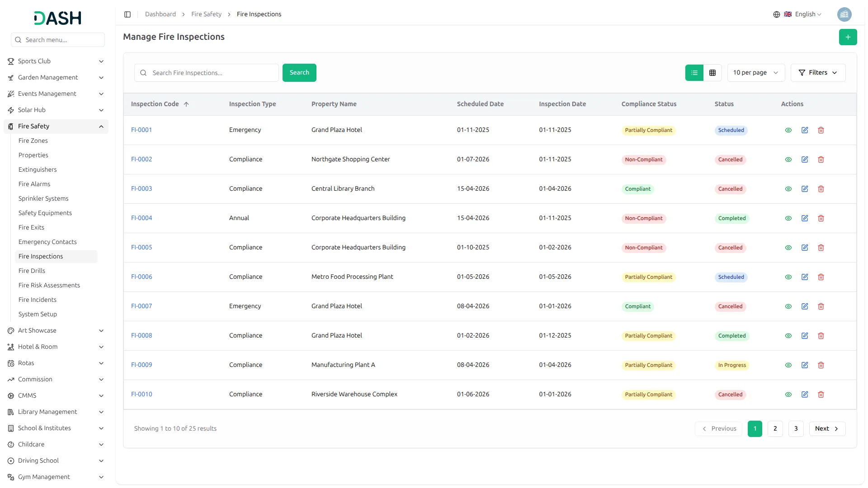
Task: View inspection FI-0004 with eye icon
Action: [x=788, y=218]
